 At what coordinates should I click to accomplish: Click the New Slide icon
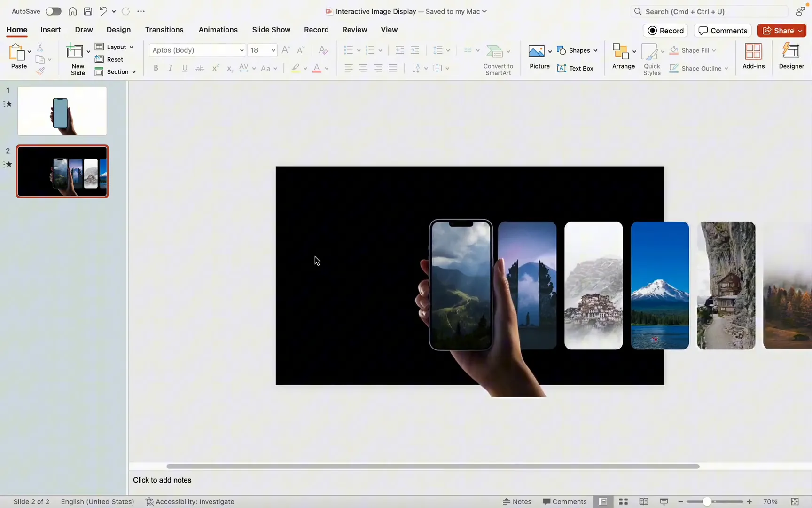[x=74, y=51]
